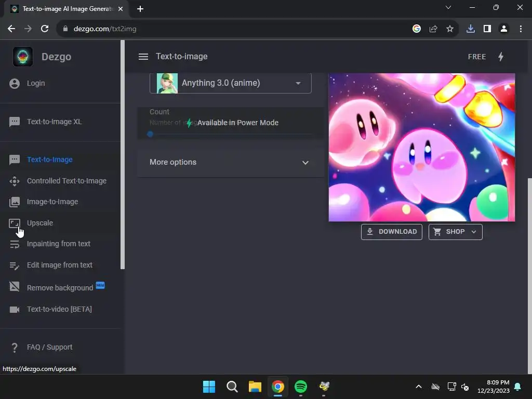Open Windows Start menu
This screenshot has width=532, height=399.
pyautogui.click(x=209, y=387)
